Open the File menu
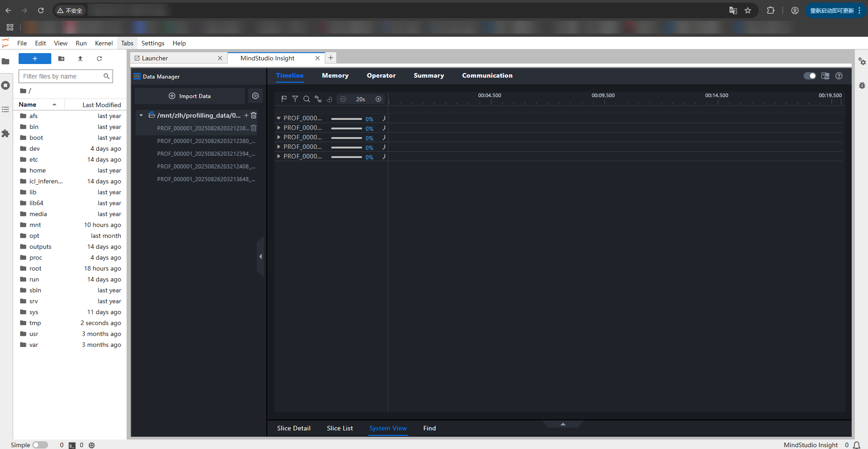The image size is (868, 449). coord(22,43)
